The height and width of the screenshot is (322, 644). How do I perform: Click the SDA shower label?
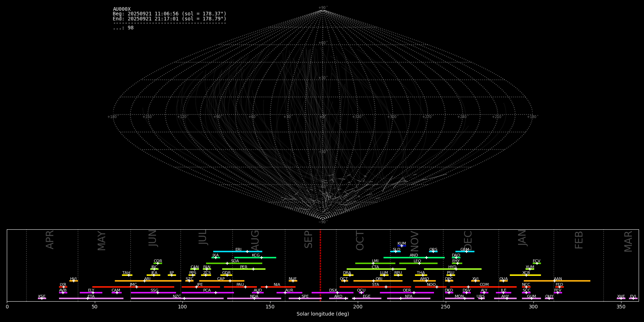point(235,261)
